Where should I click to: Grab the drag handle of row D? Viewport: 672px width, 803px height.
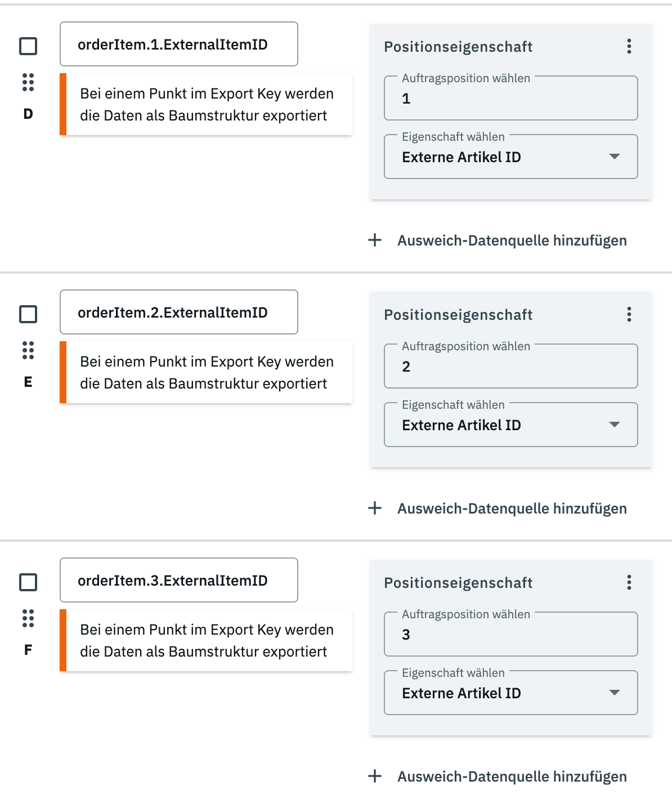(x=28, y=82)
